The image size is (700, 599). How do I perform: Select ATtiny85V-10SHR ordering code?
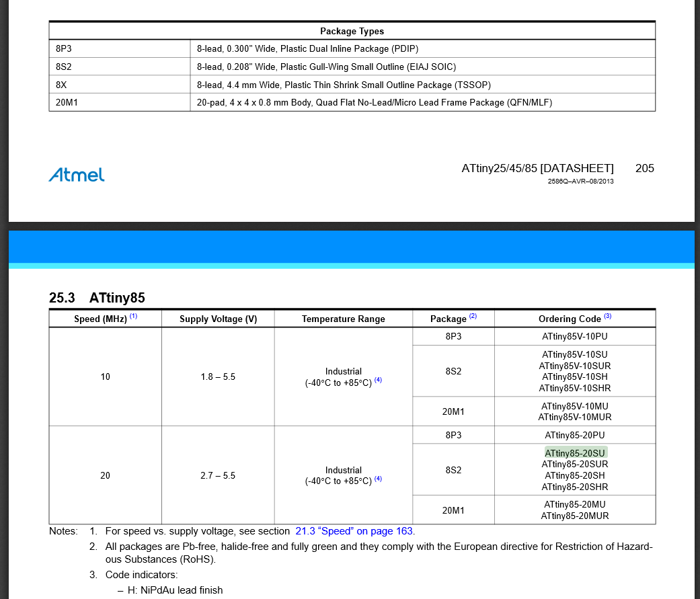575,389
